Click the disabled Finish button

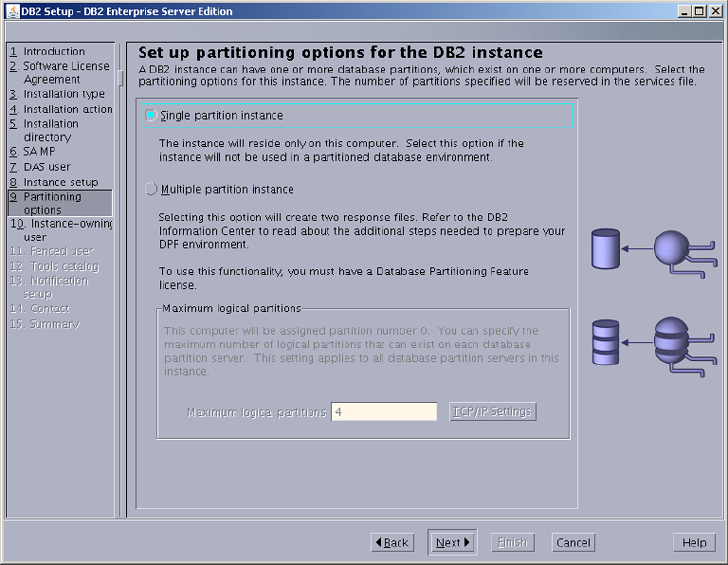[x=513, y=542]
